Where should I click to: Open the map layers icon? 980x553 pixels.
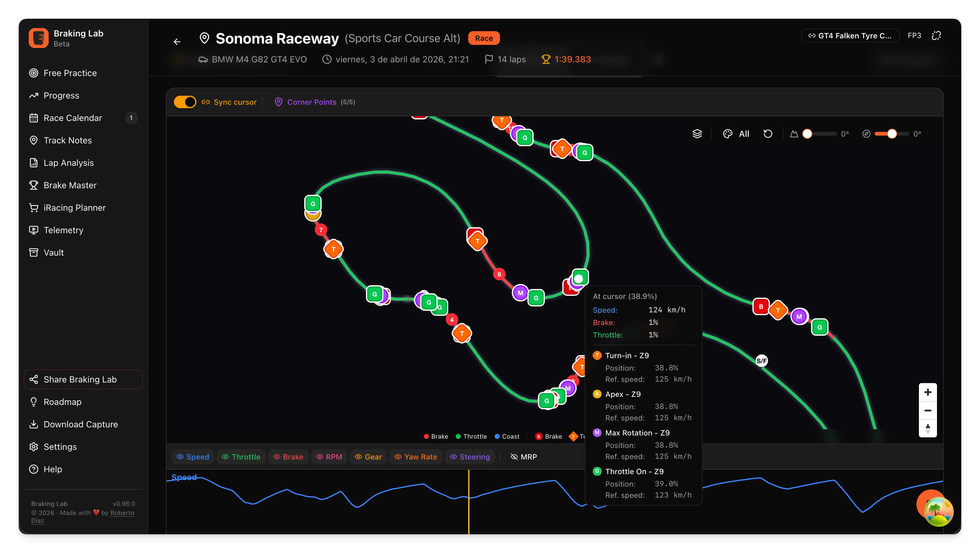click(x=697, y=133)
